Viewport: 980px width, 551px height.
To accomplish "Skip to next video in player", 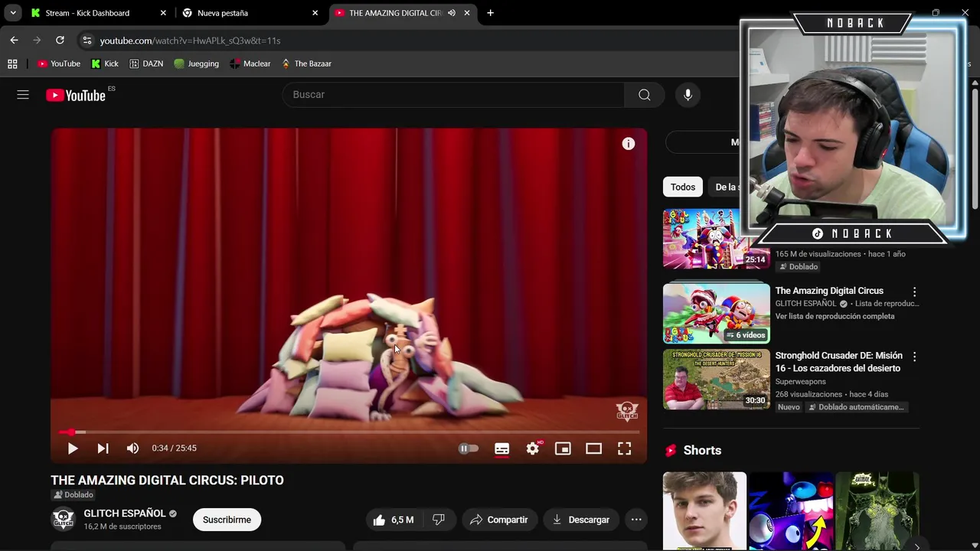I will click(x=103, y=448).
